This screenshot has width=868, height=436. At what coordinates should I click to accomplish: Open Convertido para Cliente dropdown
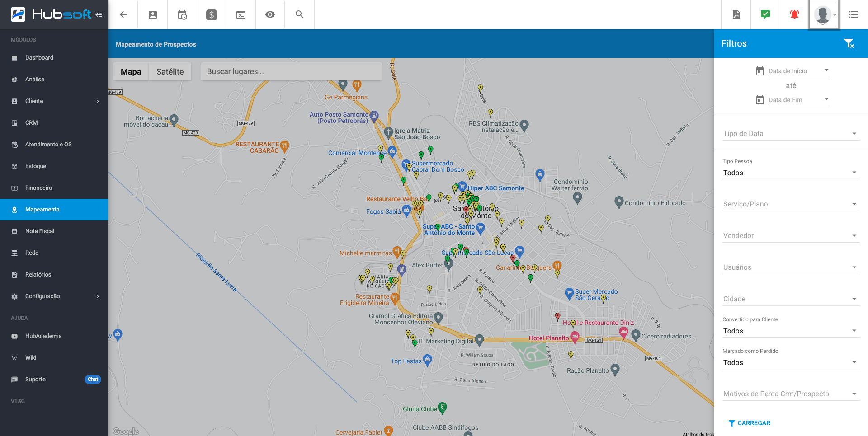[791, 331]
